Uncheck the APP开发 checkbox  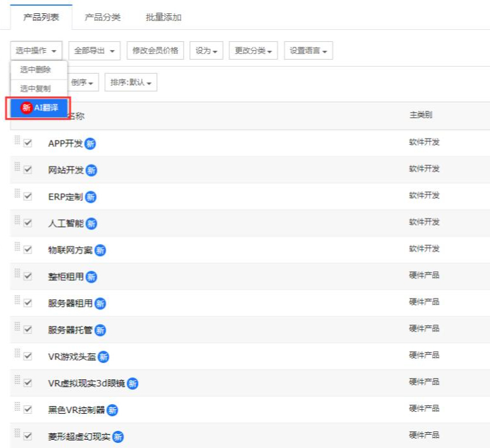click(x=28, y=143)
